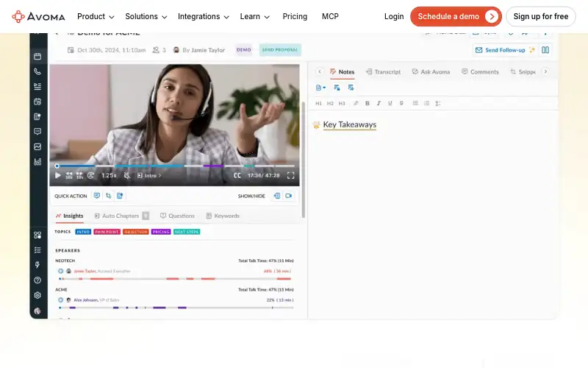Select the INTRO topic tag
Image resolution: width=588 pixels, height=368 pixels.
coord(83,232)
